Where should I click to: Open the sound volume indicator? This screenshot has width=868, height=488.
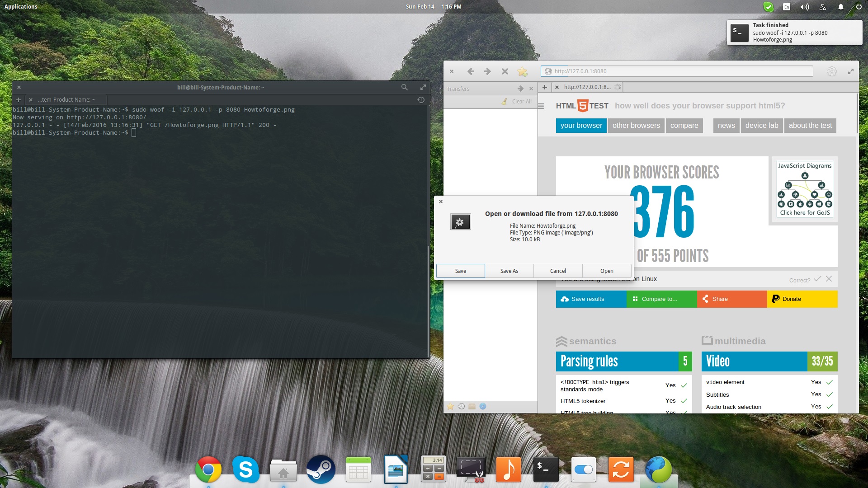coord(804,7)
